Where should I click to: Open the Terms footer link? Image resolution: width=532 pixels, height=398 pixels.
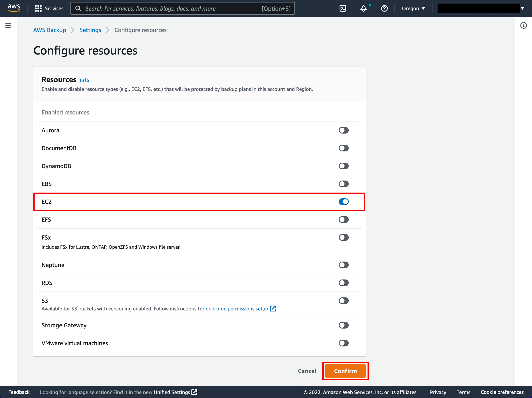pos(463,392)
